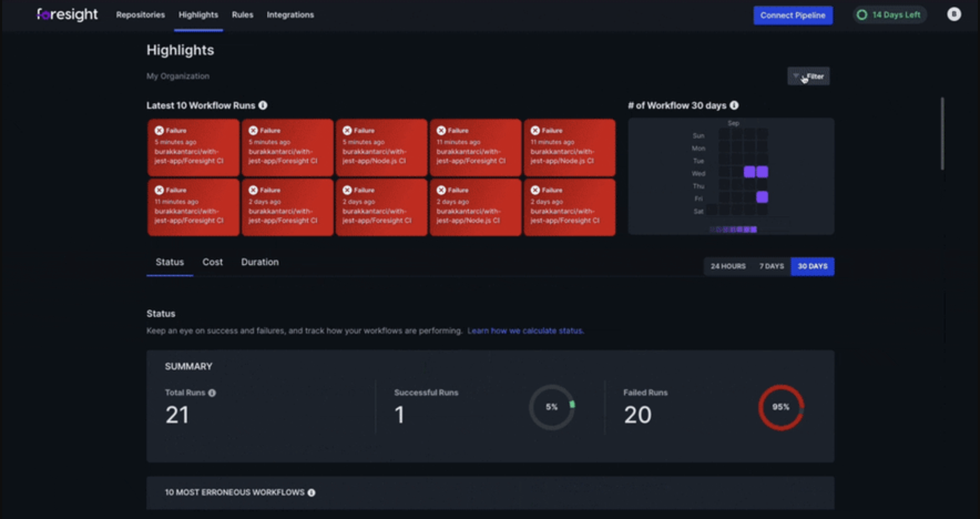
Task: Open the Filter dropdown
Action: coord(808,77)
